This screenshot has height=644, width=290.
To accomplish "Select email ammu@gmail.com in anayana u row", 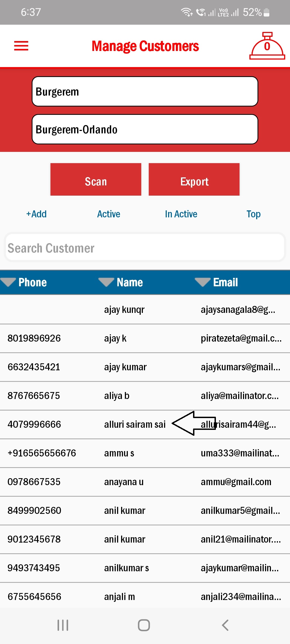I will [236, 482].
